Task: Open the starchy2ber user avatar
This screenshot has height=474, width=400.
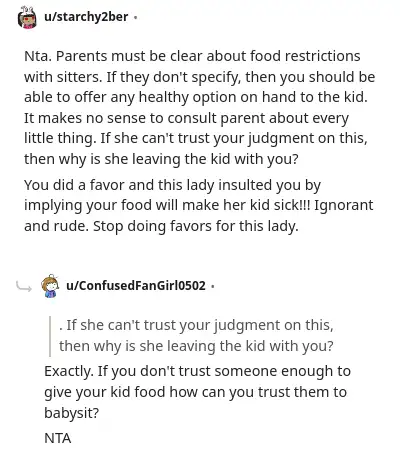Action: pyautogui.click(x=27, y=17)
